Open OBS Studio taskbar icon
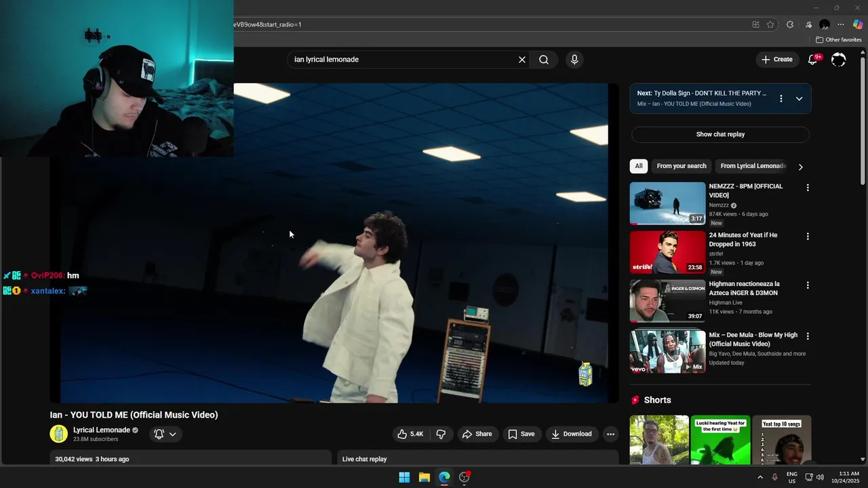Viewport: 868px width, 488px height. [x=465, y=477]
